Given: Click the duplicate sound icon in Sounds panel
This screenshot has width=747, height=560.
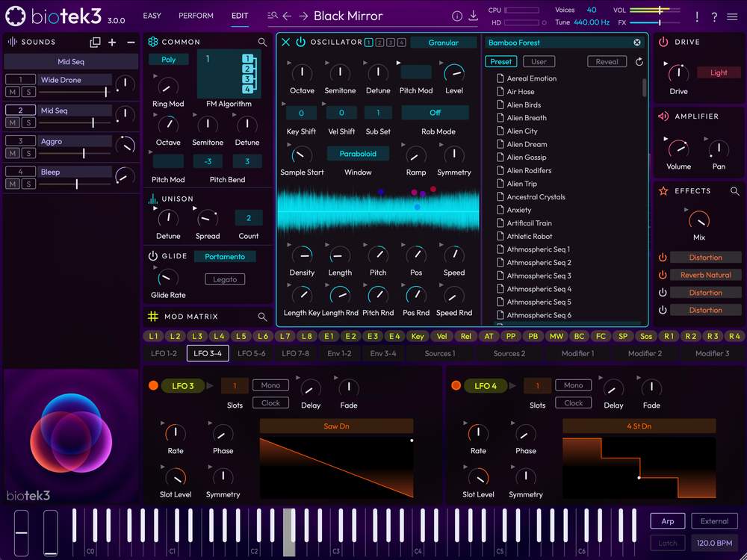Looking at the screenshot, I should pyautogui.click(x=95, y=43).
